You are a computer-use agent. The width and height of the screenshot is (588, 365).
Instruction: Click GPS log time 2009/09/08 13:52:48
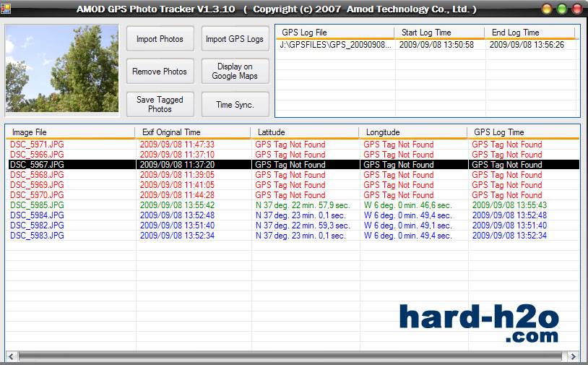509,215
